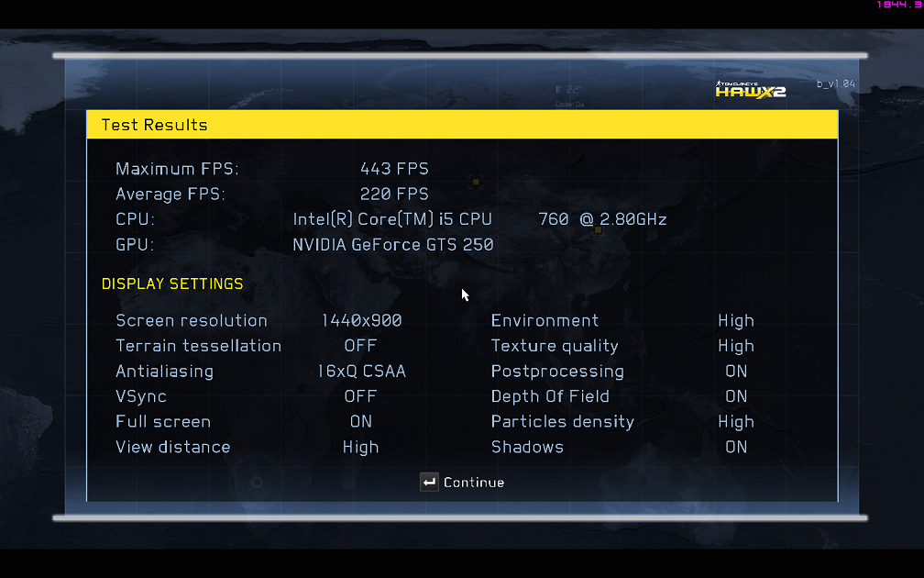Click the 'Texture quality' label
Viewport: 924px width, 578px height.
555,346
